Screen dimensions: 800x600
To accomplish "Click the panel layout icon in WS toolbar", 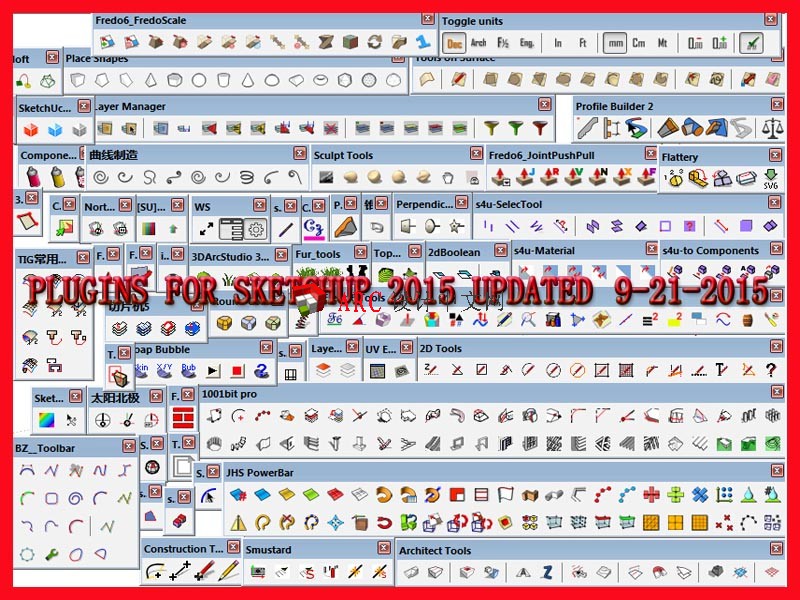I will (231, 229).
